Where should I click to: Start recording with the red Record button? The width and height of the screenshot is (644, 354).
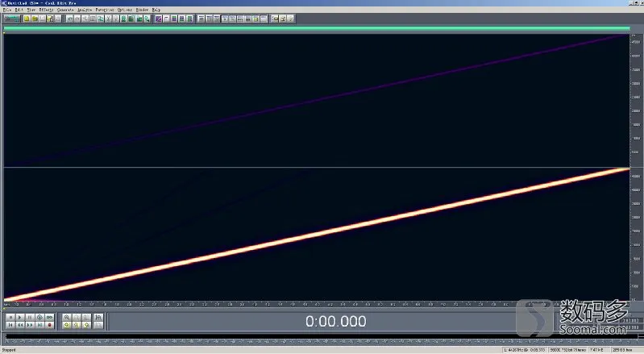(x=50, y=325)
